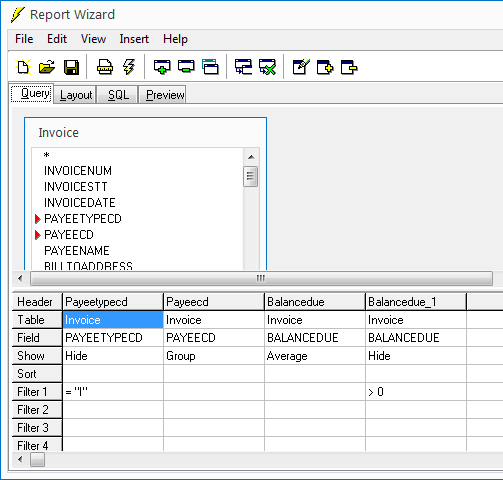503x480 pixels.
Task: Open the Insert menu
Action: pos(134,39)
